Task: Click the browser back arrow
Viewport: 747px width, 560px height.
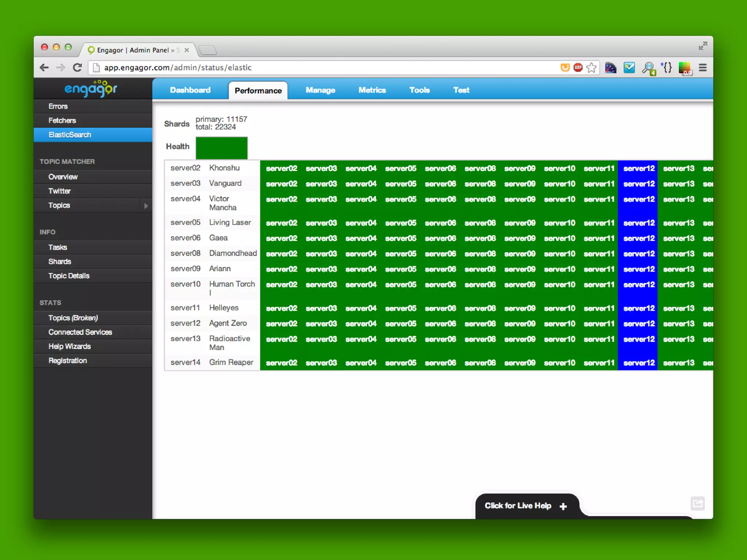Action: pos(44,68)
